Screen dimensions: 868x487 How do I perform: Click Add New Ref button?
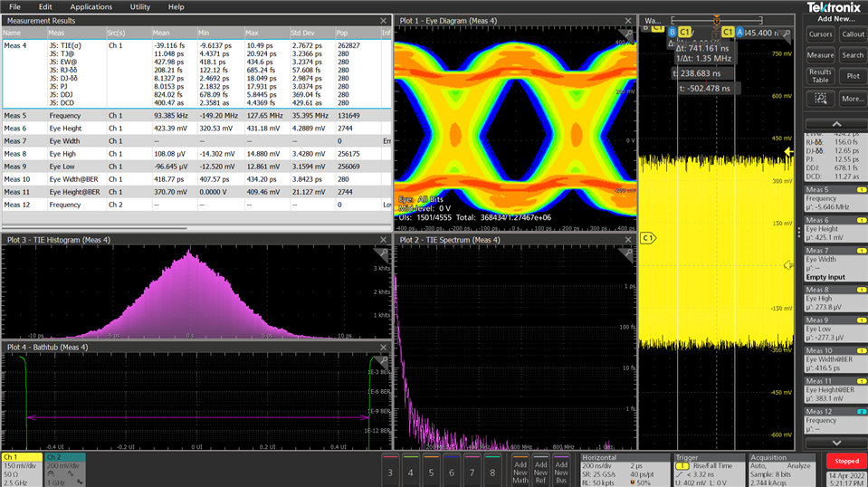pyautogui.click(x=541, y=472)
